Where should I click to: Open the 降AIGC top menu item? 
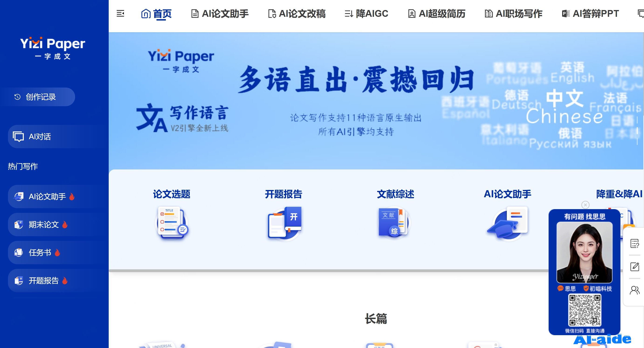(x=366, y=14)
